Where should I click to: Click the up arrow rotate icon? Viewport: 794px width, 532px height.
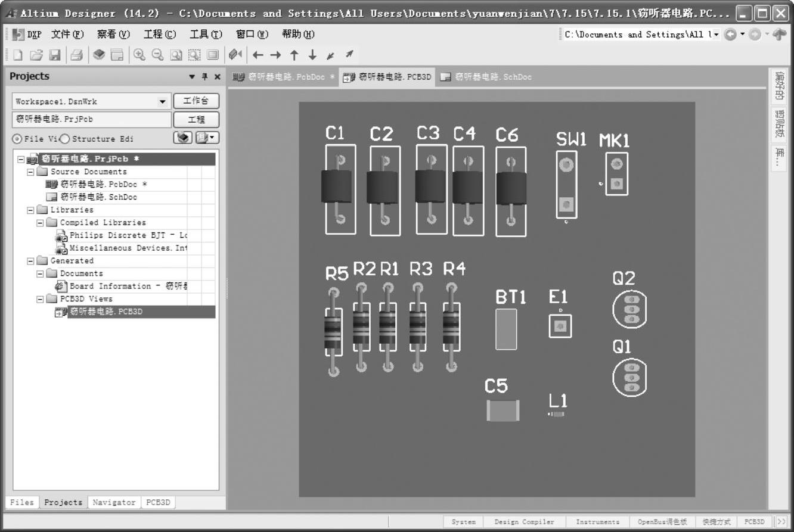(x=294, y=55)
